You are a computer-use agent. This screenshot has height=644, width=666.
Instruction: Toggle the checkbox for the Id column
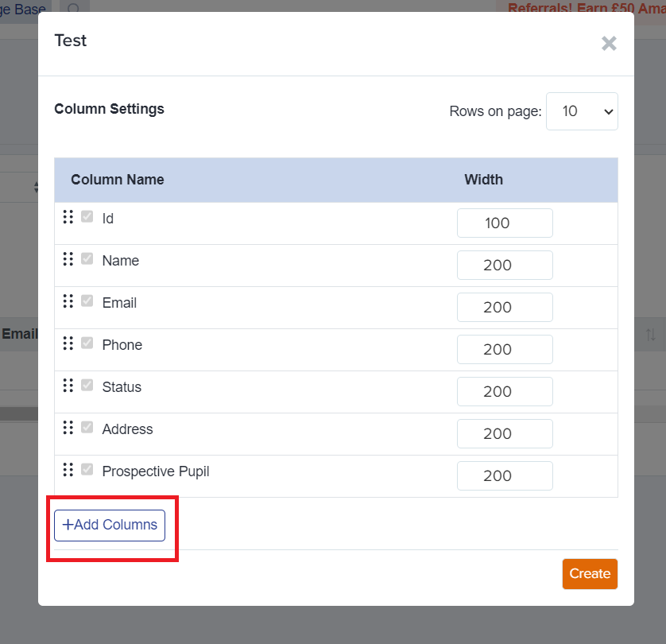[x=87, y=215]
